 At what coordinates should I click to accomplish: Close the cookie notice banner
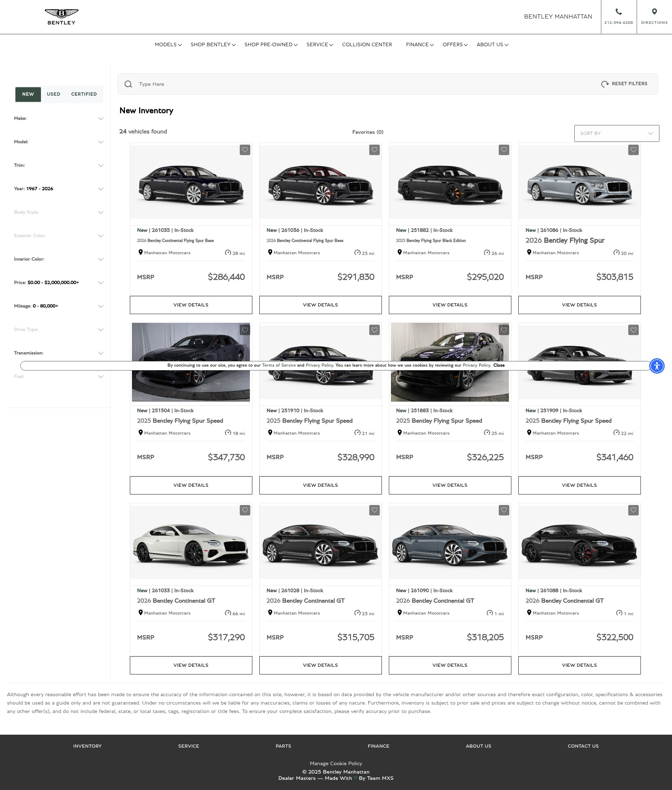pyautogui.click(x=499, y=365)
